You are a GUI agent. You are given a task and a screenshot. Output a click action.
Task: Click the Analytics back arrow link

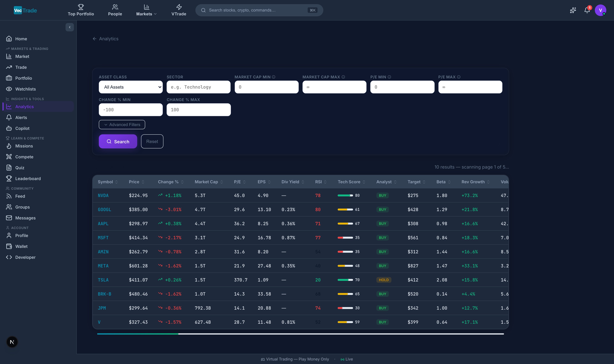pyautogui.click(x=105, y=39)
